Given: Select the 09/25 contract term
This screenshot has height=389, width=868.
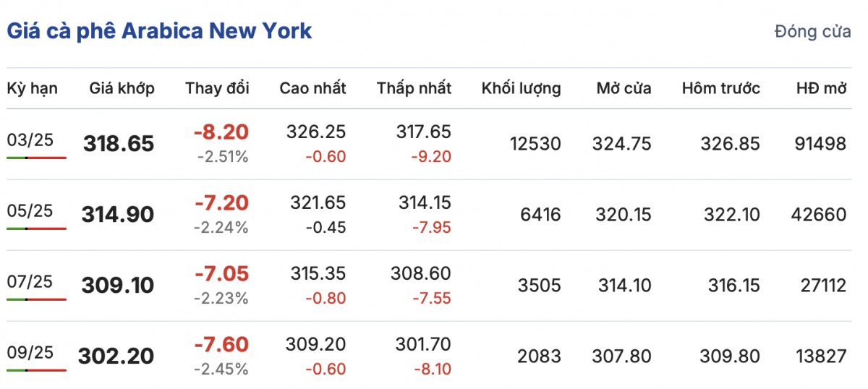Looking at the screenshot, I should click(30, 353).
